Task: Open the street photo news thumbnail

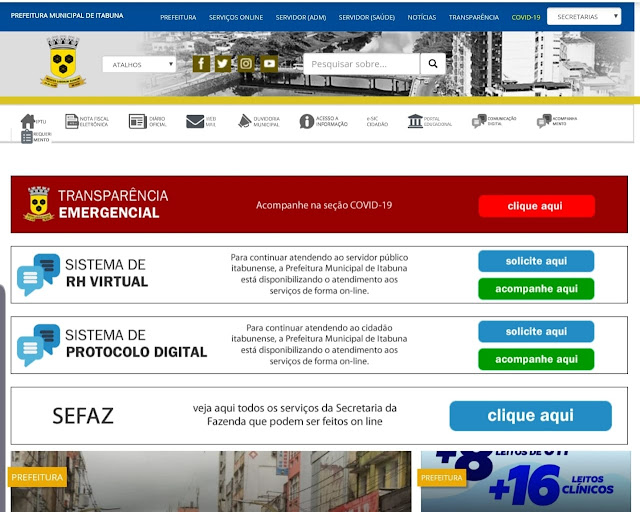Action: pos(211,481)
